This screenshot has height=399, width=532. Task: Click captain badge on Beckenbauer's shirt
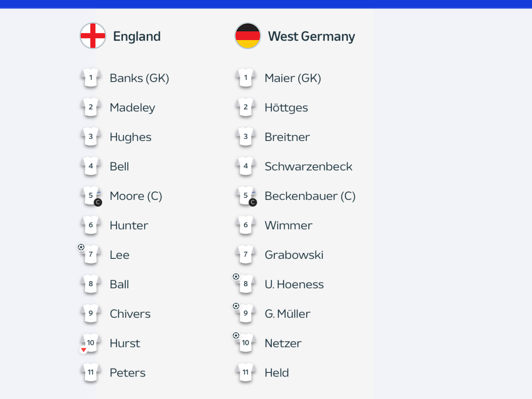coord(252,202)
